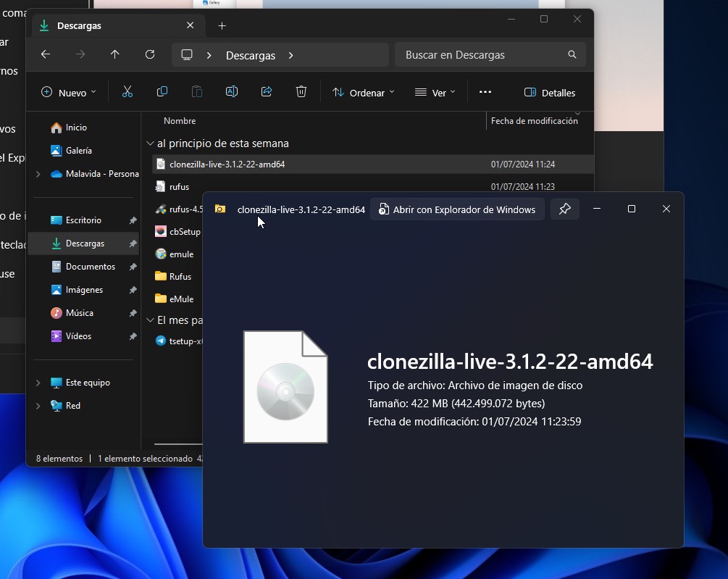Viewport: 728px width, 579px height.
Task: Expand the Este equipo tree node
Action: pyautogui.click(x=38, y=383)
